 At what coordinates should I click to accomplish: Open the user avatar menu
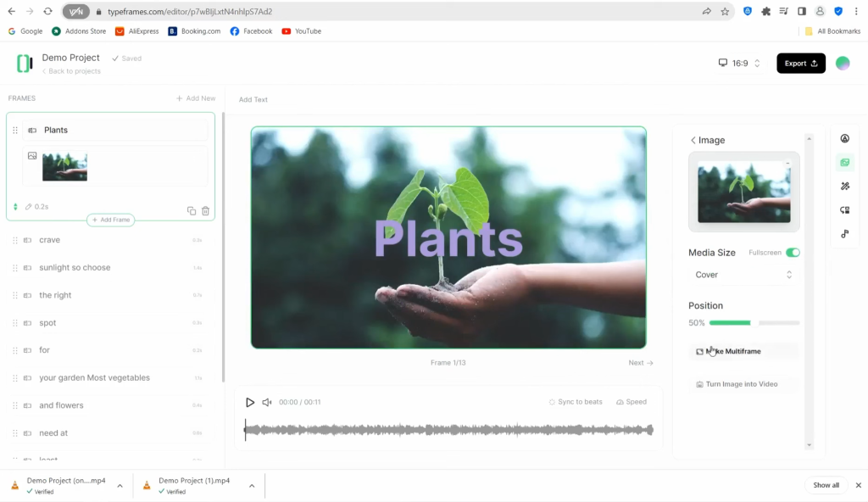[843, 63]
